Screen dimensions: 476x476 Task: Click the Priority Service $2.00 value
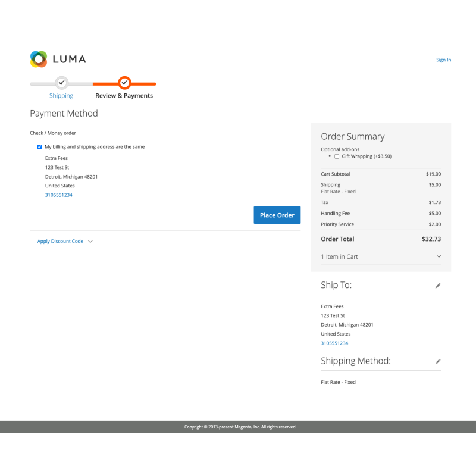tap(435, 224)
